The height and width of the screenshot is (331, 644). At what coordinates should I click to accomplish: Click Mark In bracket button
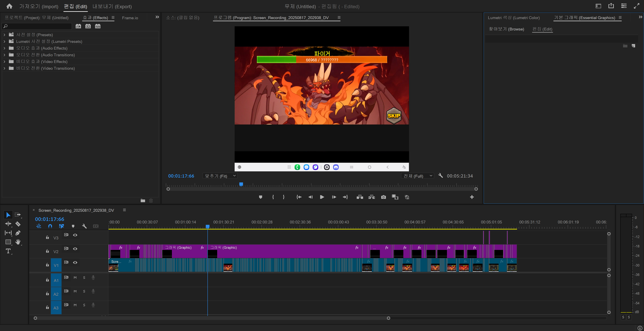pyautogui.click(x=273, y=197)
